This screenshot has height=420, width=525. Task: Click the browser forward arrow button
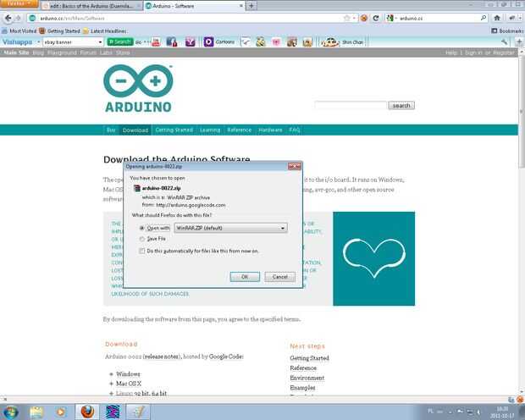pos(19,18)
